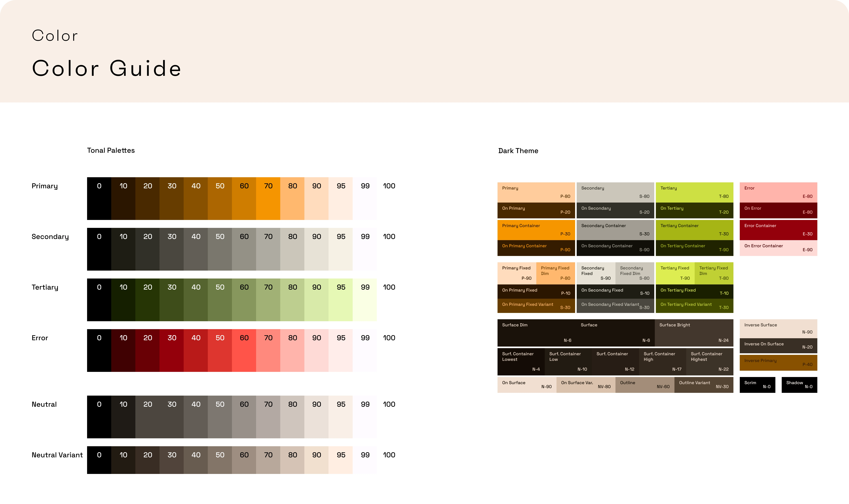Click the Inverse Surface N-90 swatch
The height and width of the screenshot is (504, 849).
[778, 329]
